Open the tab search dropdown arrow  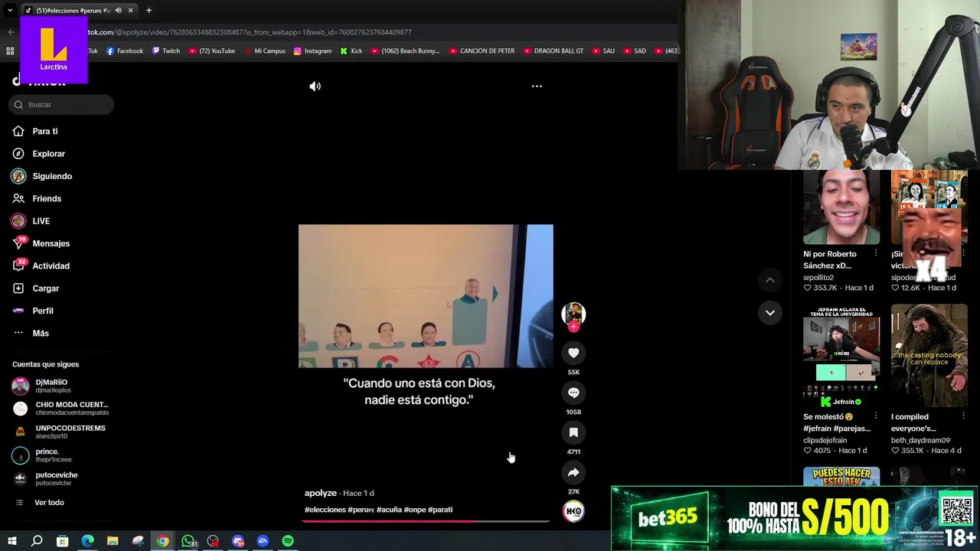click(x=10, y=11)
